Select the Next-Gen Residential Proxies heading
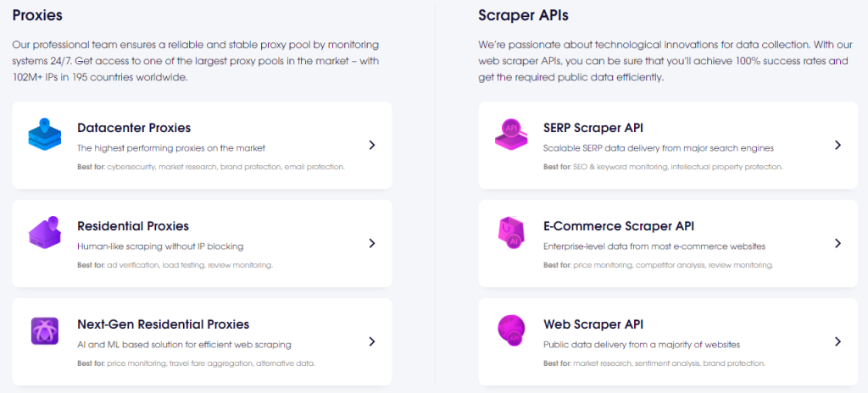This screenshot has width=868, height=393. (164, 324)
